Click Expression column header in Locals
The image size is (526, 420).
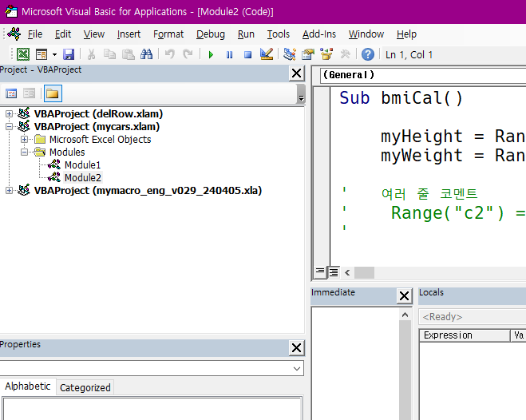coord(465,335)
